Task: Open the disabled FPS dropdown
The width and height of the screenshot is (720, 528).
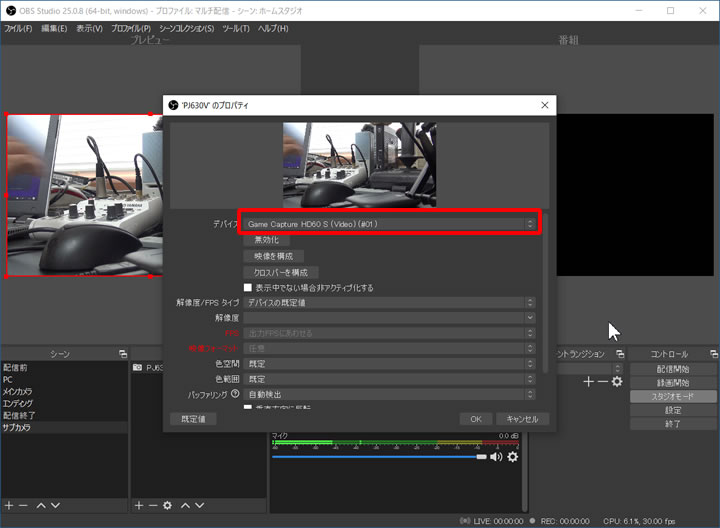Action: [x=389, y=333]
